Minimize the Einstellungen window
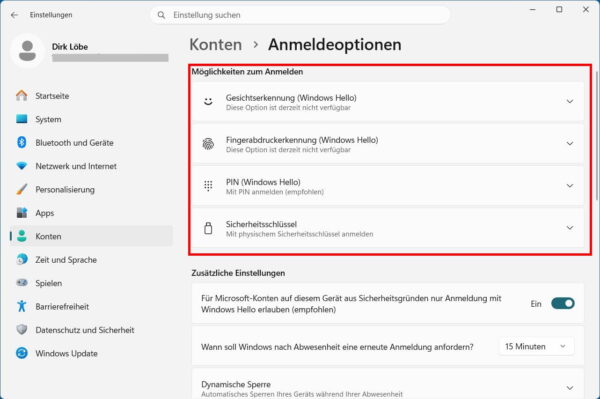The image size is (600, 399). (x=533, y=9)
